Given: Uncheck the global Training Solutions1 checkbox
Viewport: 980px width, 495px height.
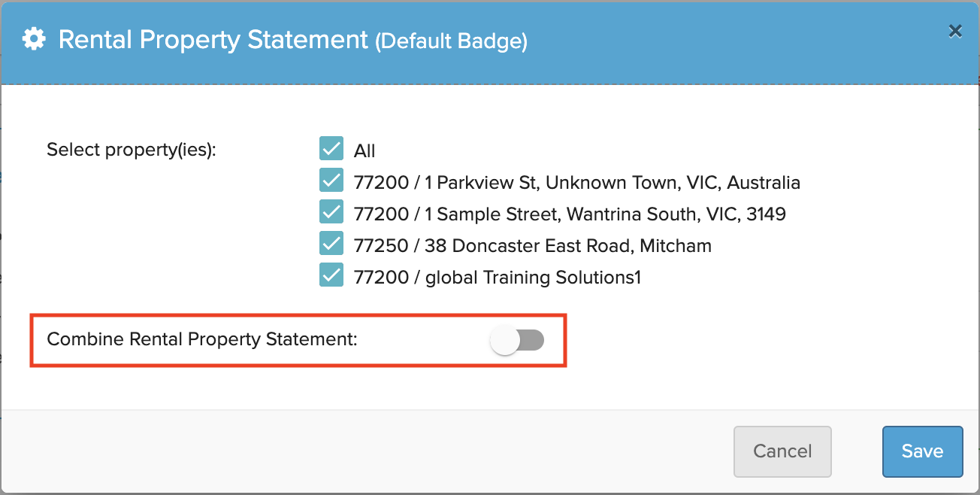Looking at the screenshot, I should pyautogui.click(x=331, y=276).
